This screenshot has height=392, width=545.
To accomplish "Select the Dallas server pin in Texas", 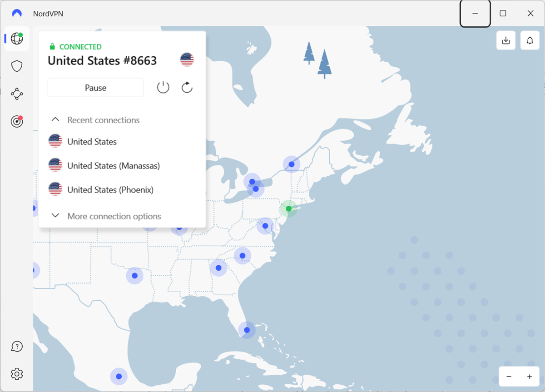I will 134,275.
